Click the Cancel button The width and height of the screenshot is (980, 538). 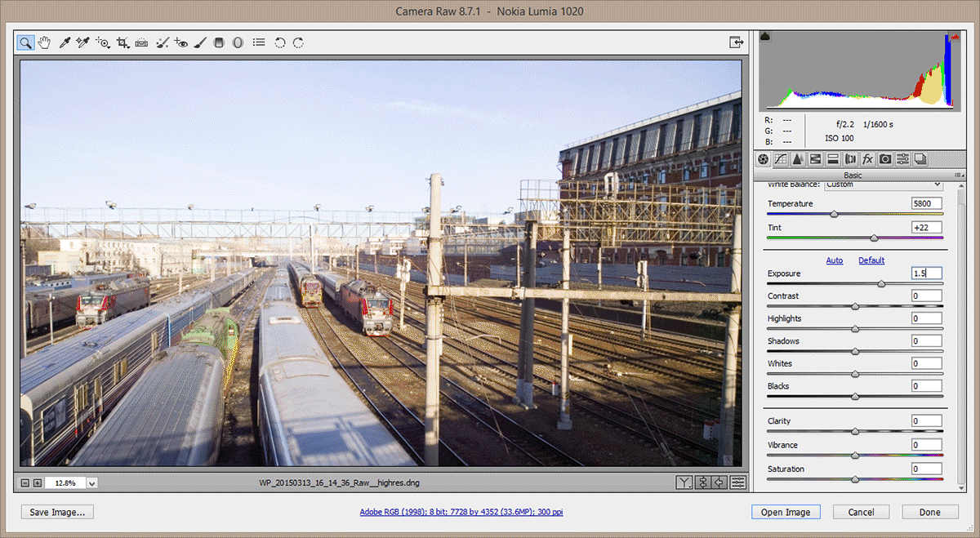(861, 512)
